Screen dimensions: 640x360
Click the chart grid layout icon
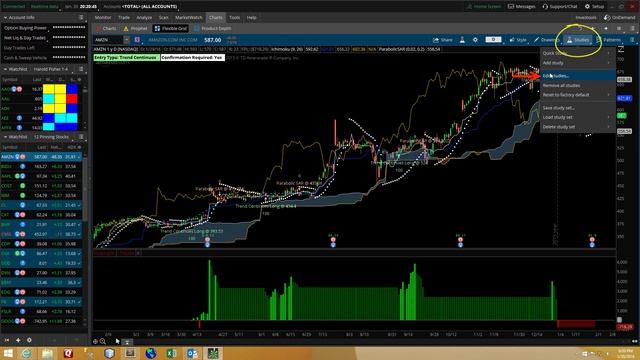click(619, 29)
